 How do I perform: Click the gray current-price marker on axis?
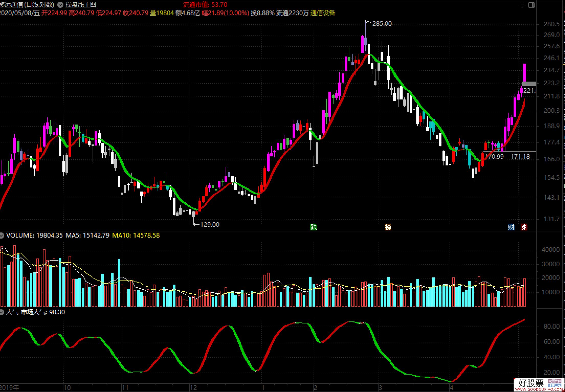[x=529, y=84]
